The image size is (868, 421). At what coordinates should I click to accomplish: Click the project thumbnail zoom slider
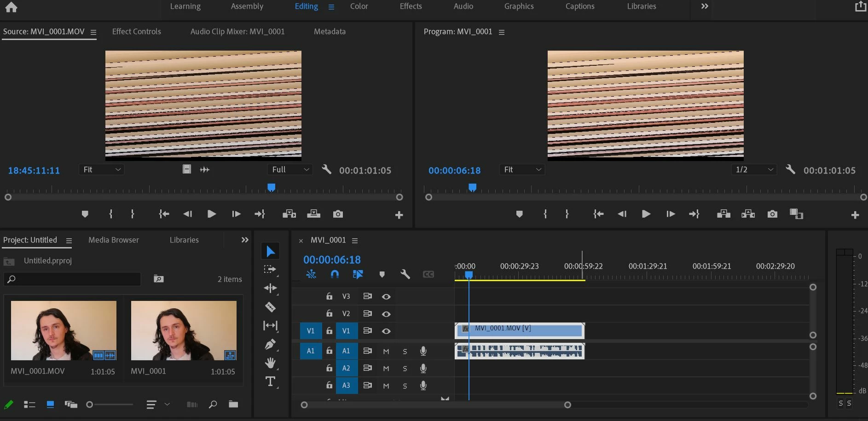tap(90, 404)
